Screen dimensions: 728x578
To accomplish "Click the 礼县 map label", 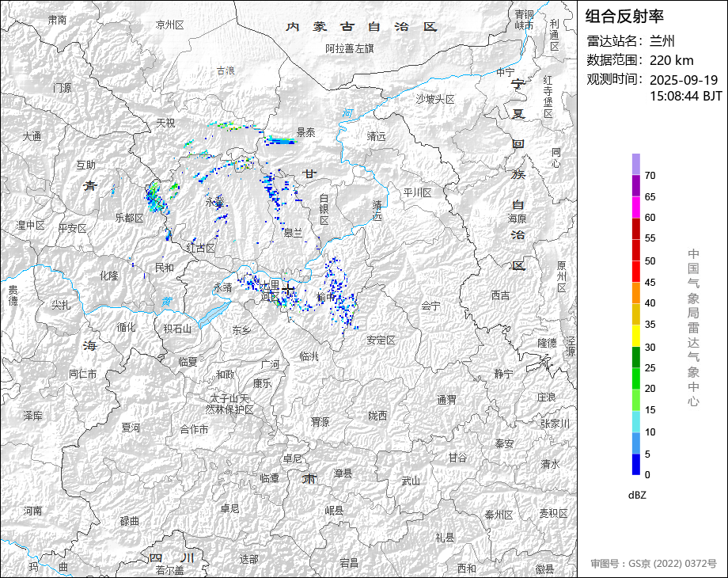I will pos(445,538).
